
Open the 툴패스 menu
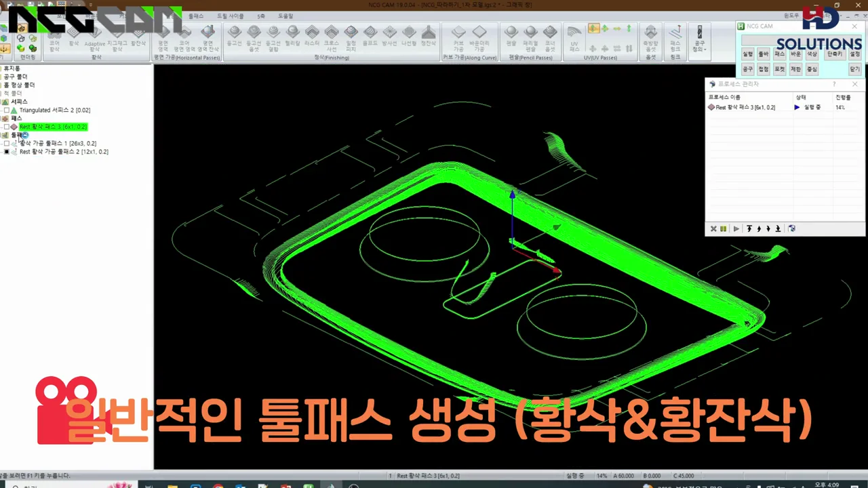click(196, 16)
